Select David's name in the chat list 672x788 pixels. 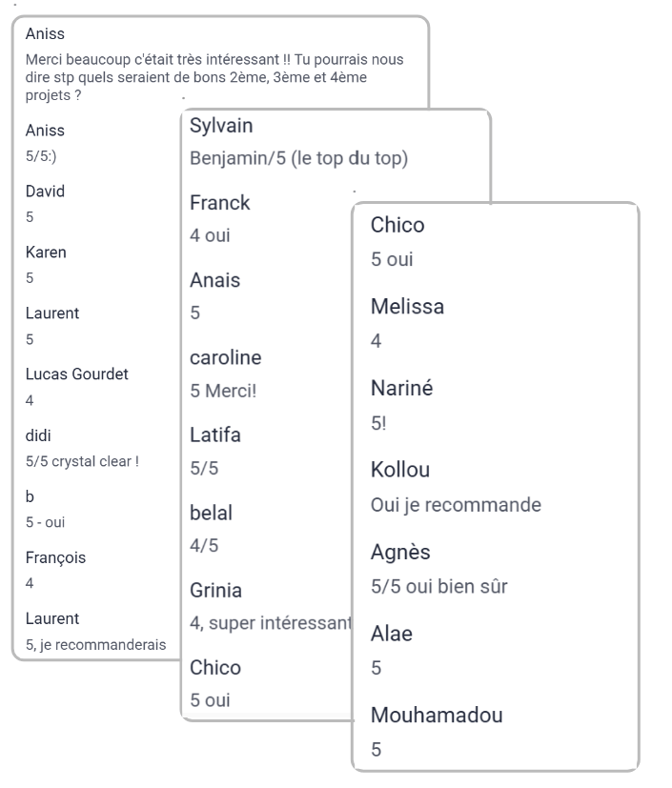pos(45,191)
